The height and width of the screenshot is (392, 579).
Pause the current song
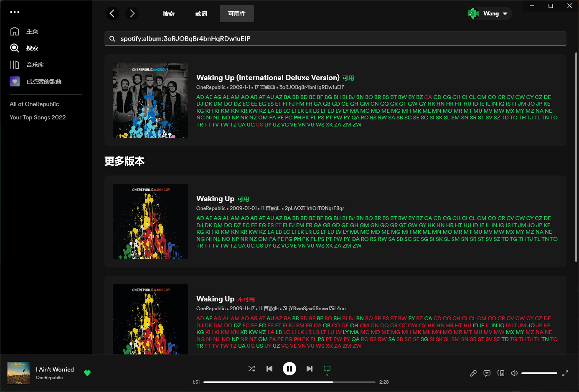[289, 369]
